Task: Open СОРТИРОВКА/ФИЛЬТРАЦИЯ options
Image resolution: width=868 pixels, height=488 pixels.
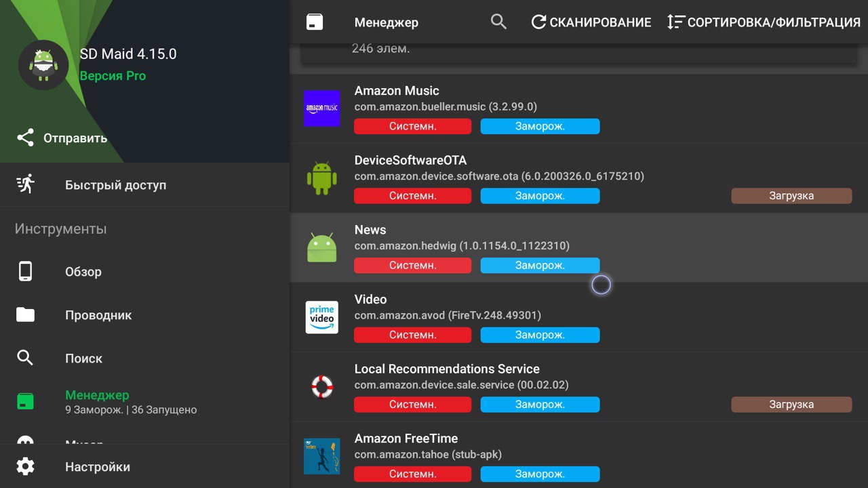Action: pyautogui.click(x=764, y=22)
